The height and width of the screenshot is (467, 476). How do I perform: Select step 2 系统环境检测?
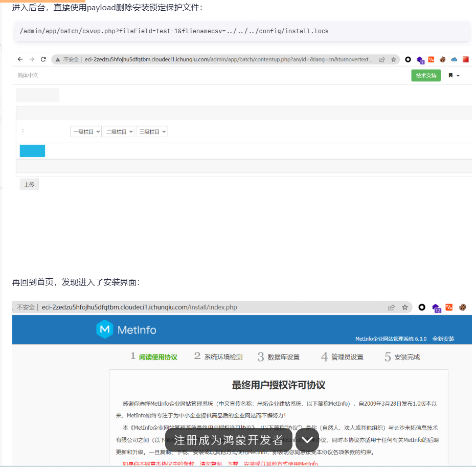[218, 357]
